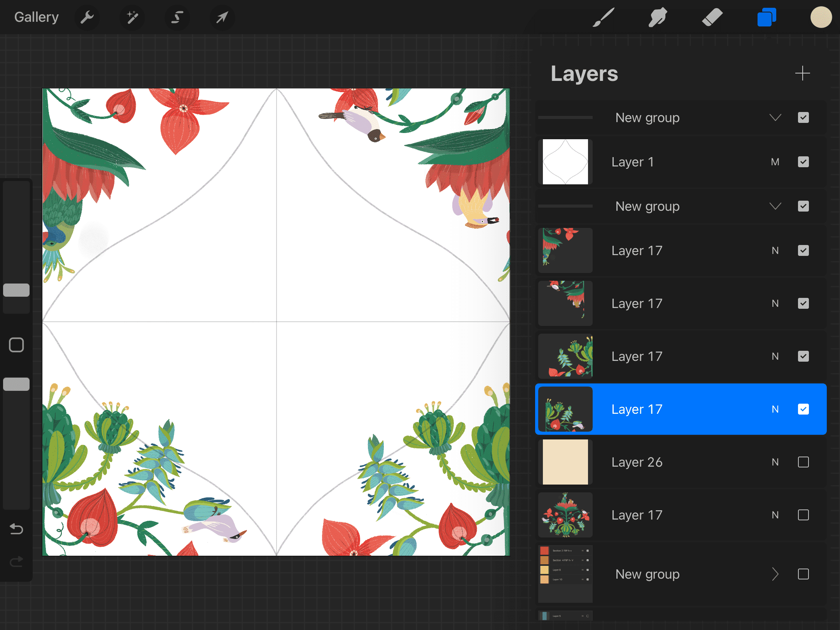
Task: Add a new layer with plus icon
Action: pyautogui.click(x=802, y=73)
